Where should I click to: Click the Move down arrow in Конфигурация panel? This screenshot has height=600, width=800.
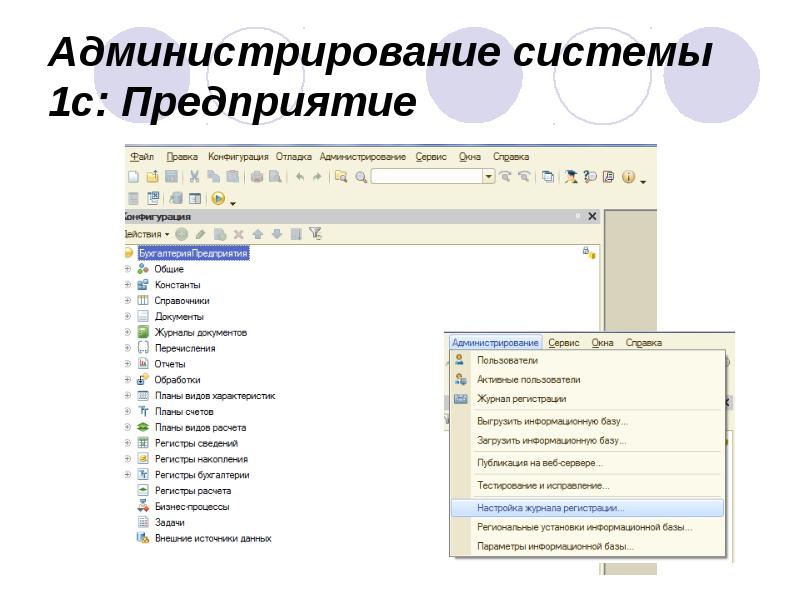[x=277, y=234]
